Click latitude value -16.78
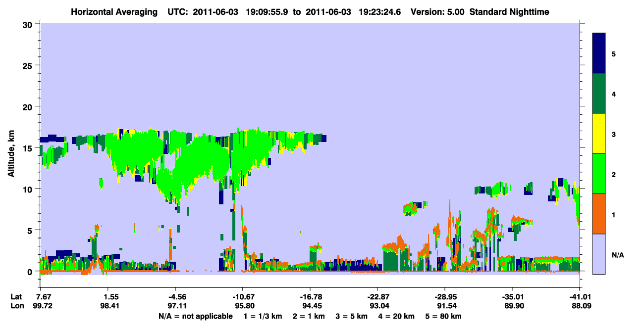Image resolution: width=644 pixels, height=330 pixels. point(310,297)
